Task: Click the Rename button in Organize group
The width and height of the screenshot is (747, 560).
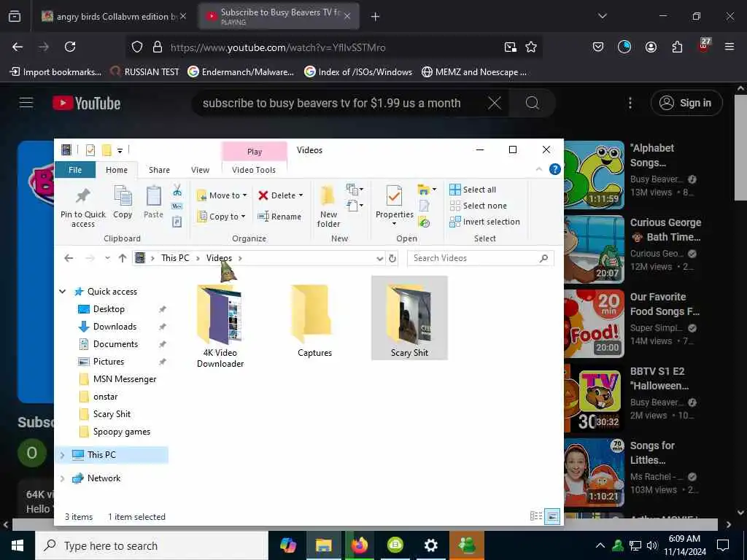Action: click(279, 216)
